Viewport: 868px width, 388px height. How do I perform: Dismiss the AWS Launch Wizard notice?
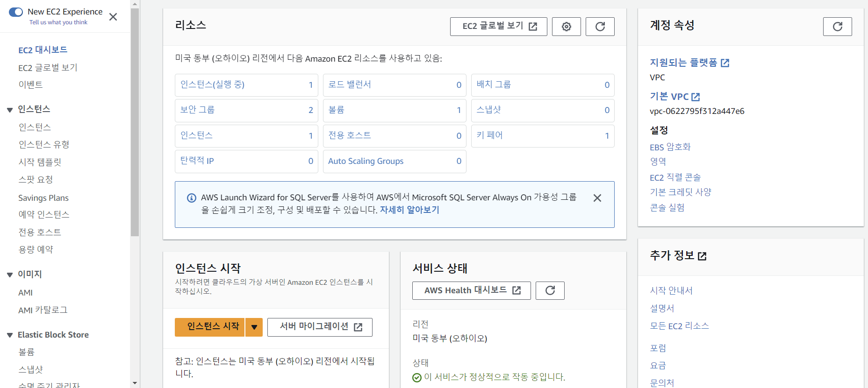(x=597, y=198)
